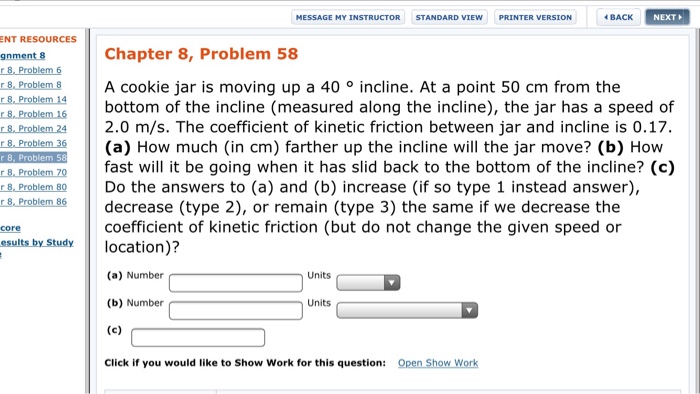Select Chapter 8, Problem 36
Screen dimensions: 700x394
[33, 143]
